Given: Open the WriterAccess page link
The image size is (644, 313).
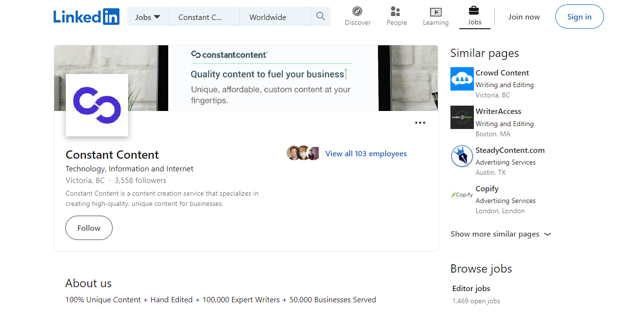Looking at the screenshot, I should (498, 111).
